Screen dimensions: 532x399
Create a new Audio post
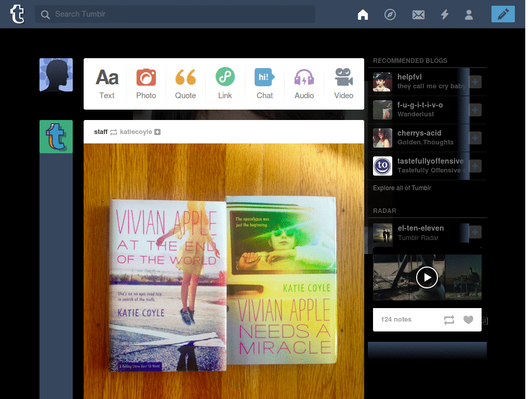(x=304, y=84)
